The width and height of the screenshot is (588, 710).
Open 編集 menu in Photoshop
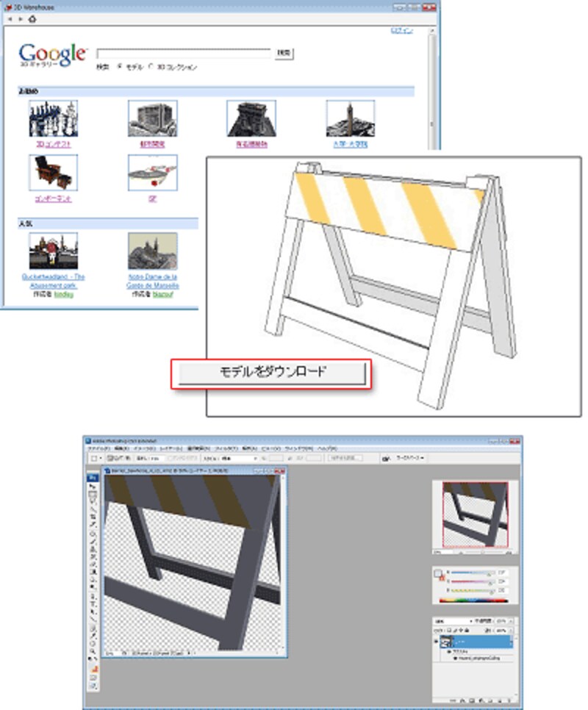121,448
